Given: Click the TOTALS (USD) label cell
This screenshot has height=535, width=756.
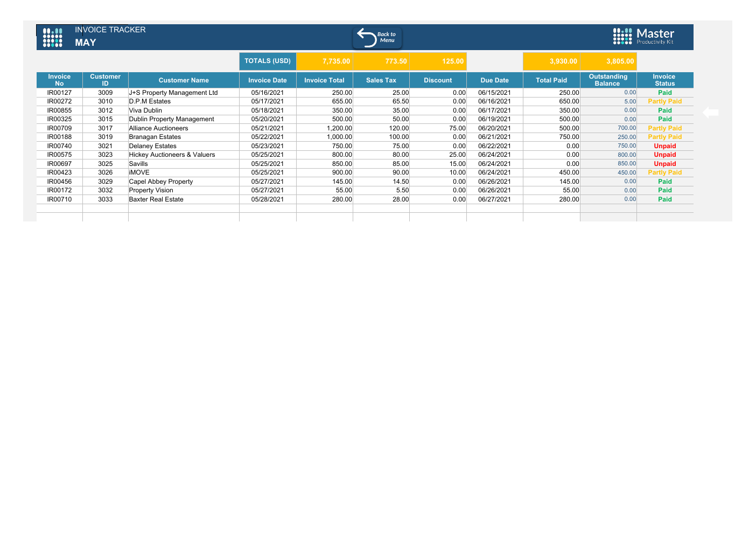Looking at the screenshot, I should [x=268, y=61].
